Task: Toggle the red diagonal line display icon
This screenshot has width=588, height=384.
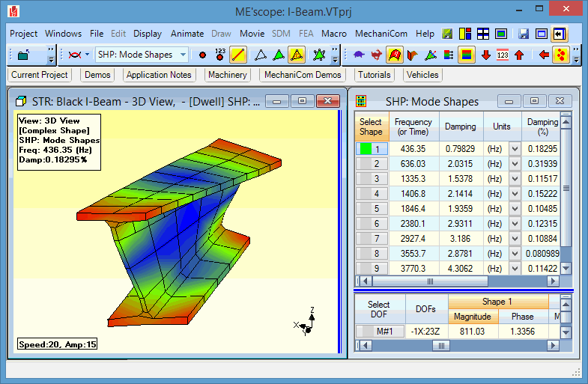Action: point(238,55)
